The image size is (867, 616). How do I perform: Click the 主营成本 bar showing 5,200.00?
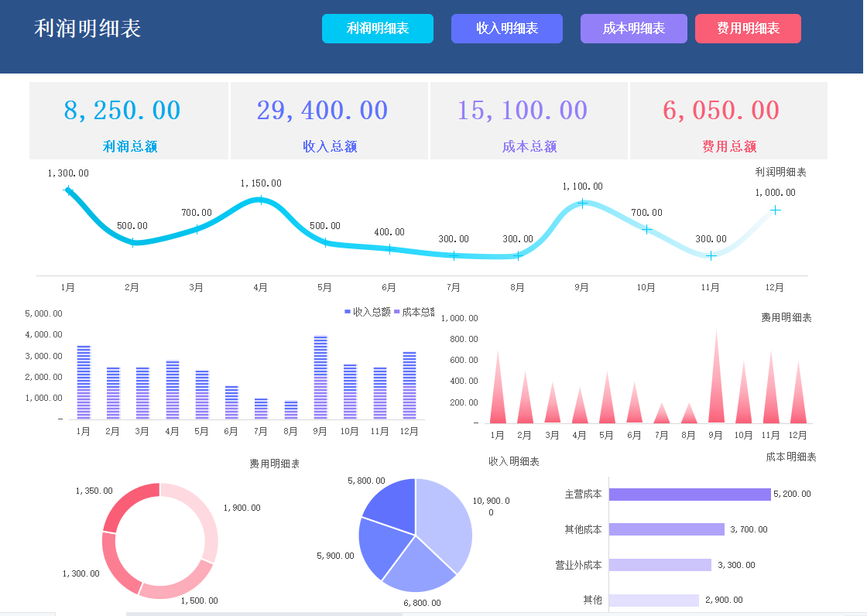coord(689,493)
